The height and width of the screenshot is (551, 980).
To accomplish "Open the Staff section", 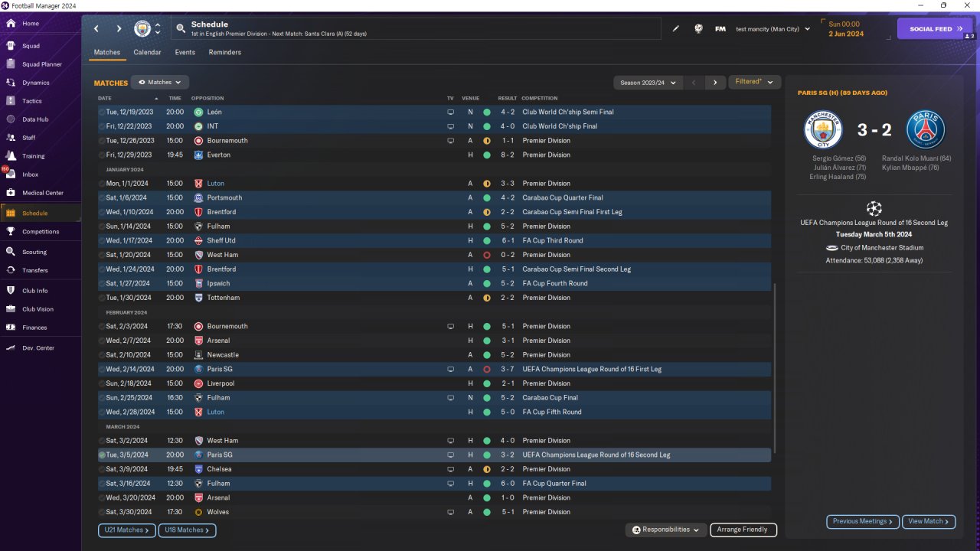I will [x=28, y=138].
